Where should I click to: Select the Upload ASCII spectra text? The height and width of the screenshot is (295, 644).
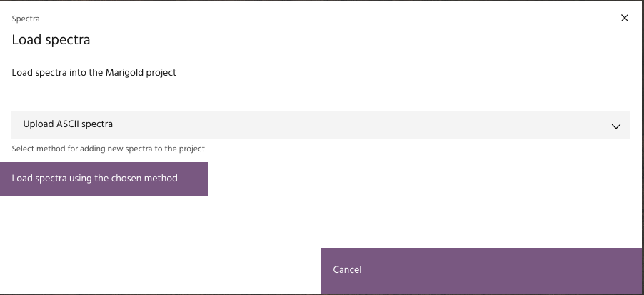coord(68,124)
